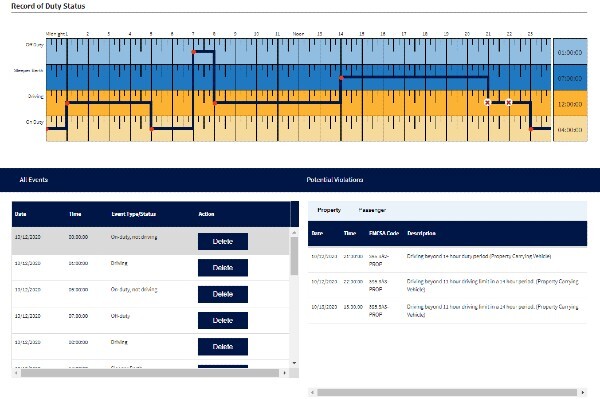Open the first Driving beyond 14 hour violation row
This screenshot has width=600, height=399.
(x=447, y=260)
